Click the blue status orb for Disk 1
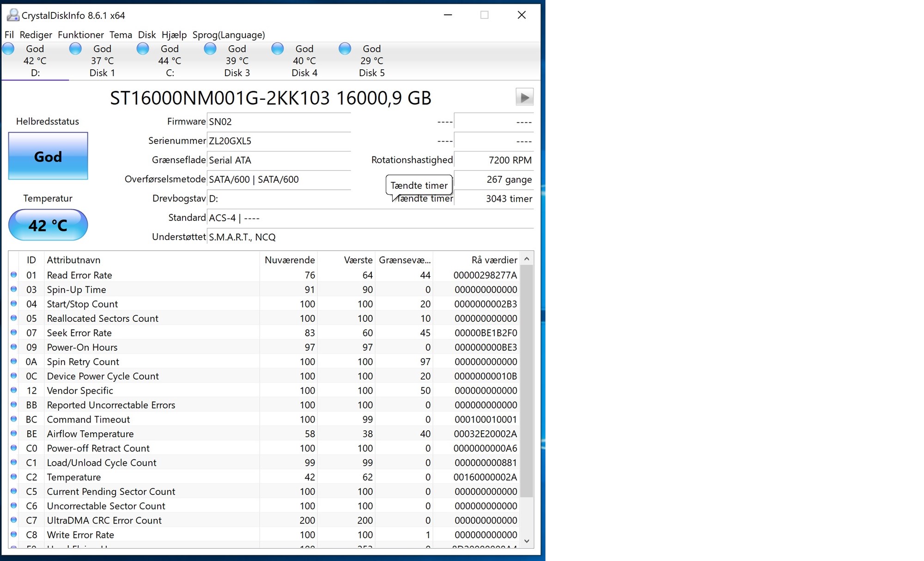 (75, 48)
